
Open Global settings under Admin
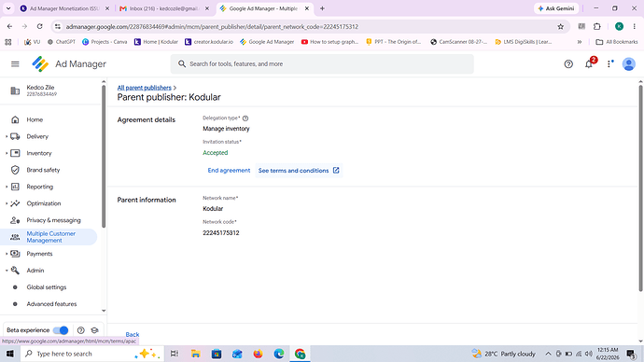47,287
